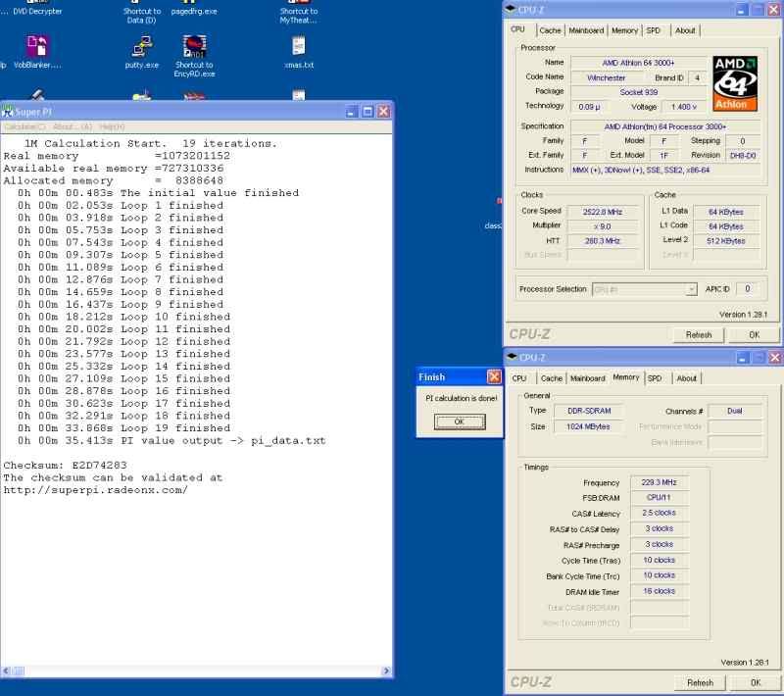The width and height of the screenshot is (784, 696).
Task: Click the Voltage value '1.400 v'
Action: click(683, 107)
